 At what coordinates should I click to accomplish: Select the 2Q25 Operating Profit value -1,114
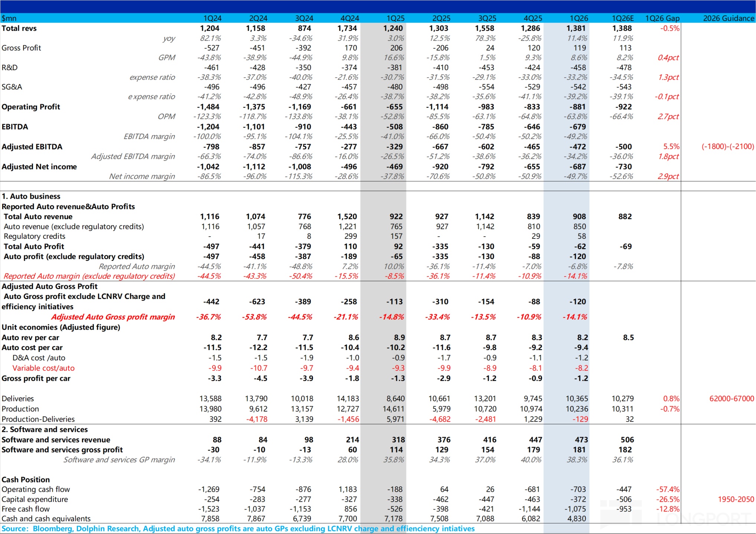[438, 107]
